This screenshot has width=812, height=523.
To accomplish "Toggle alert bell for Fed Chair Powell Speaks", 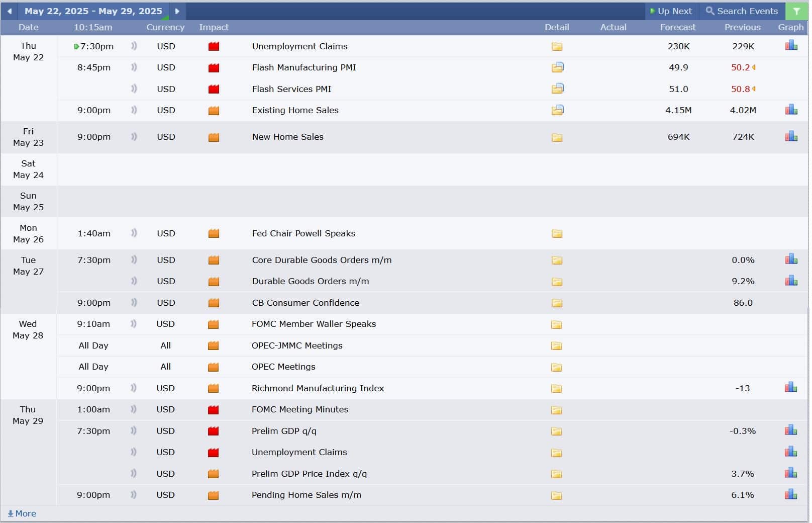I will coord(134,233).
